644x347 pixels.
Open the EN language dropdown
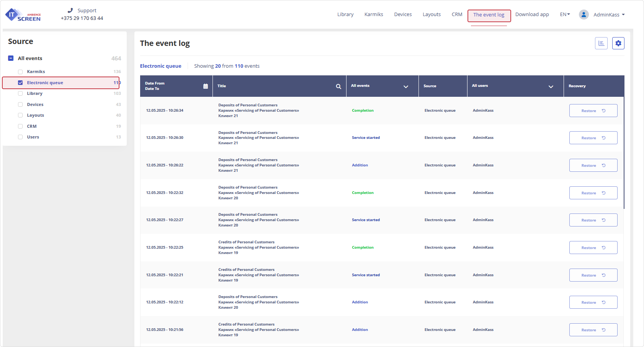pos(565,15)
